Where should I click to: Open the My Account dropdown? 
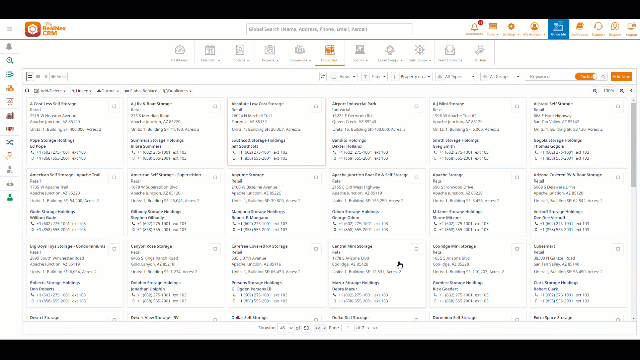pos(534,29)
